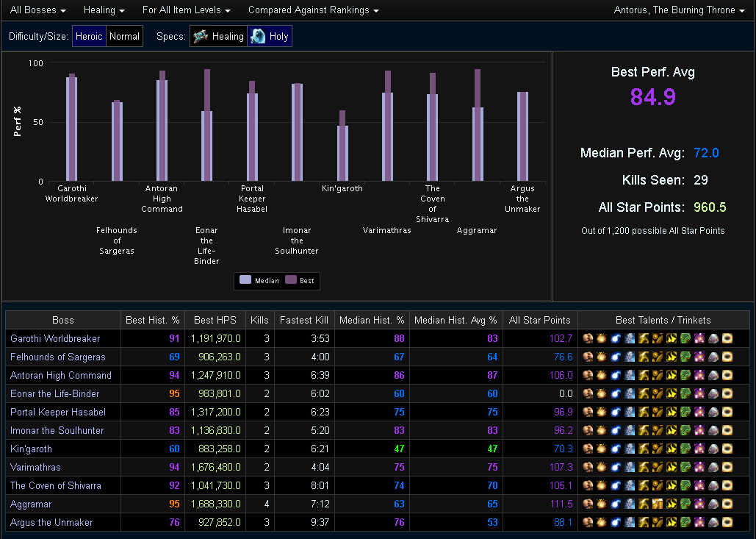Screen dimensions: 756x539
Task: Click the snowy blue talent icon in Aggramar row
Action: 630,504
